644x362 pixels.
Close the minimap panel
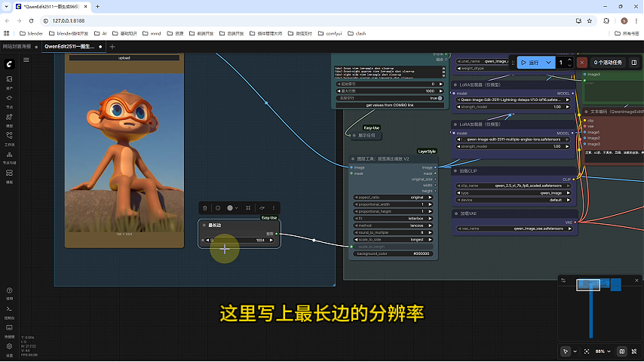tap(636, 281)
